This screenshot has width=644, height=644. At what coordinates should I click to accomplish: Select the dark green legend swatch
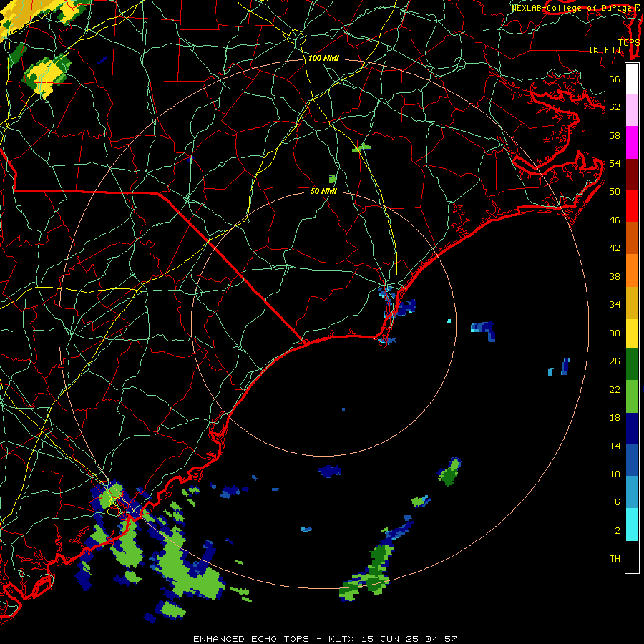coord(632,364)
